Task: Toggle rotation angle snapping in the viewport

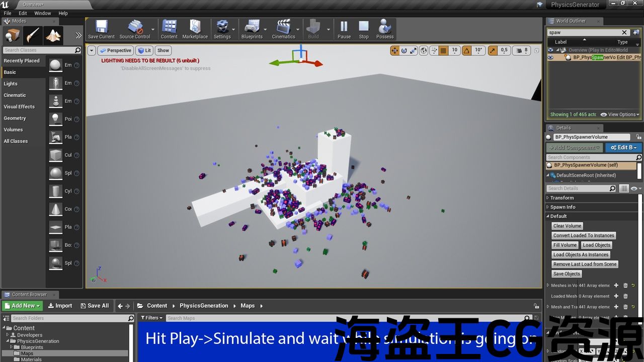Action: click(466, 50)
